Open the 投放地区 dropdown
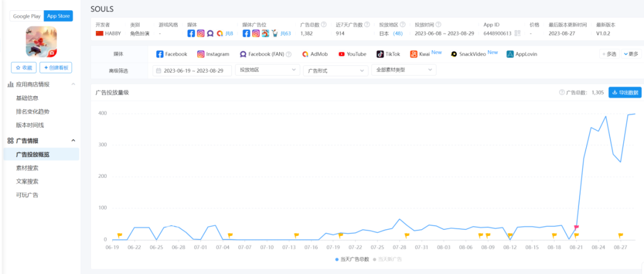The image size is (644, 274). [x=268, y=70]
